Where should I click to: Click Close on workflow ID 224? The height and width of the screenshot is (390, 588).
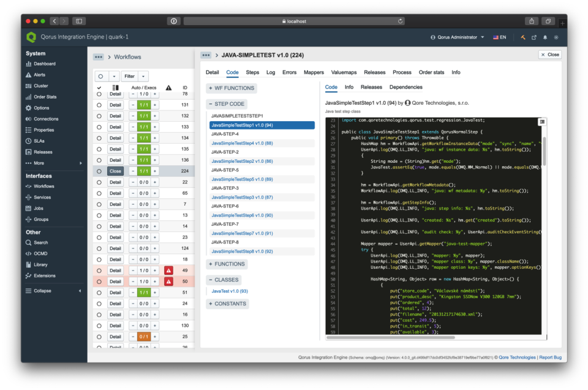pos(115,171)
